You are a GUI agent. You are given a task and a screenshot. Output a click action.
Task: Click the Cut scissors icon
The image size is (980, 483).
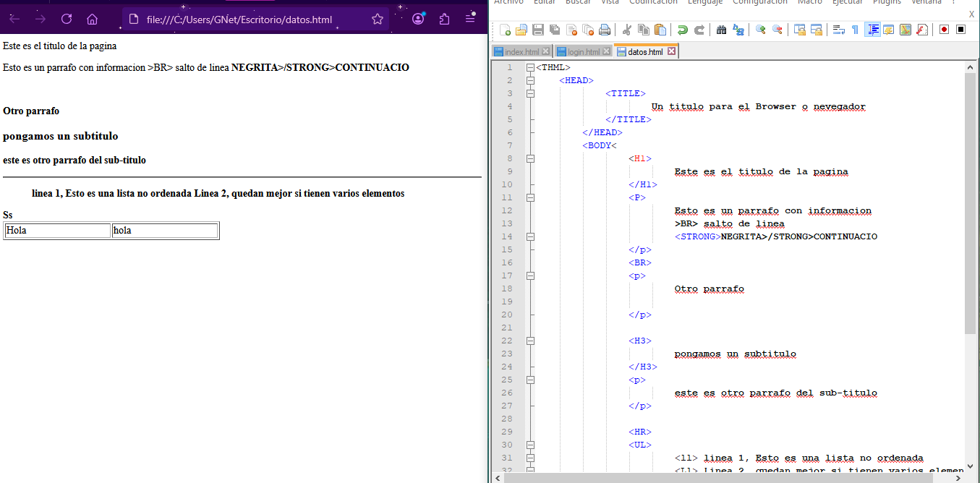tap(626, 30)
